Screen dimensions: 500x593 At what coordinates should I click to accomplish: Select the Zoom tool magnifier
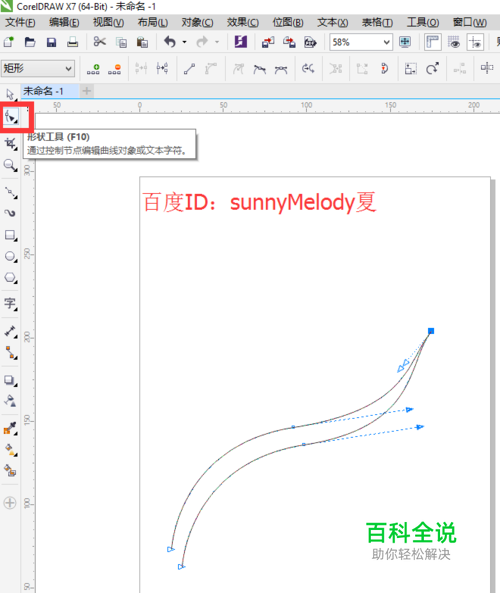(x=10, y=165)
